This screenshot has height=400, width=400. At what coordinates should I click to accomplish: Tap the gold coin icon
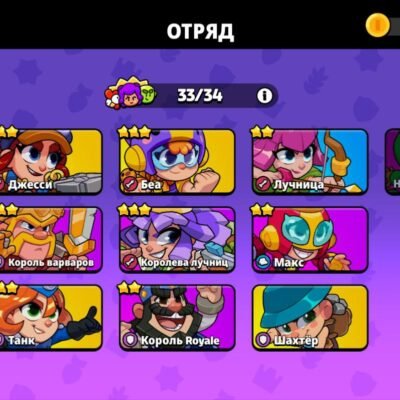click(x=378, y=25)
